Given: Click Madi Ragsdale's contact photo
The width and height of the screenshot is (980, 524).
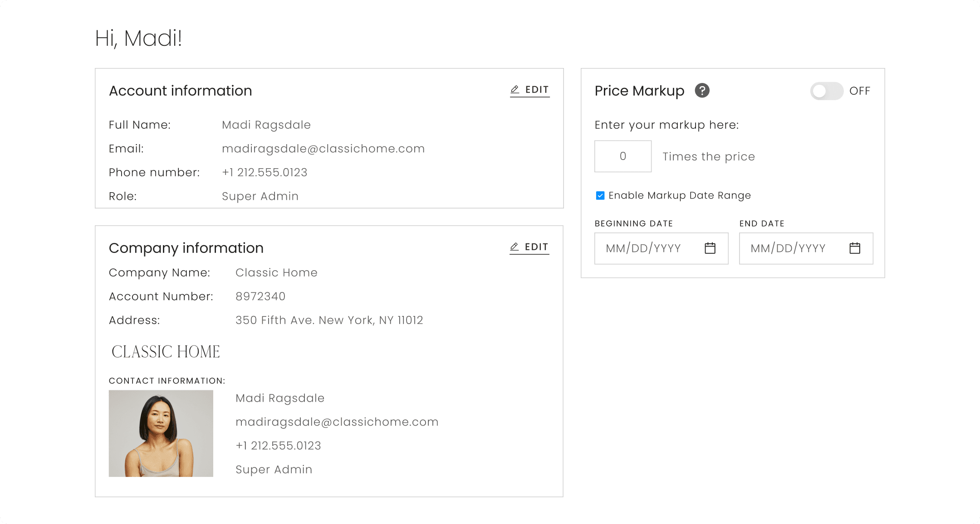Looking at the screenshot, I should pos(161,433).
